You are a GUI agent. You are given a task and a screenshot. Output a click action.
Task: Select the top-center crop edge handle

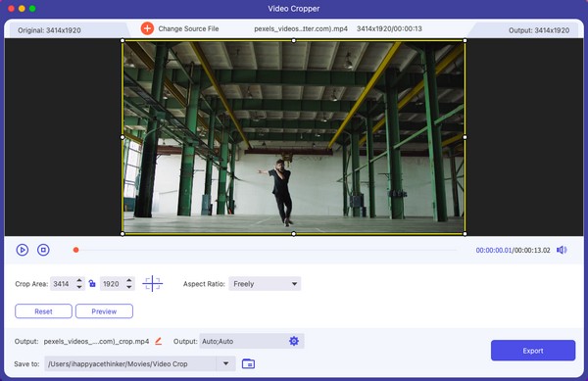[294, 40]
